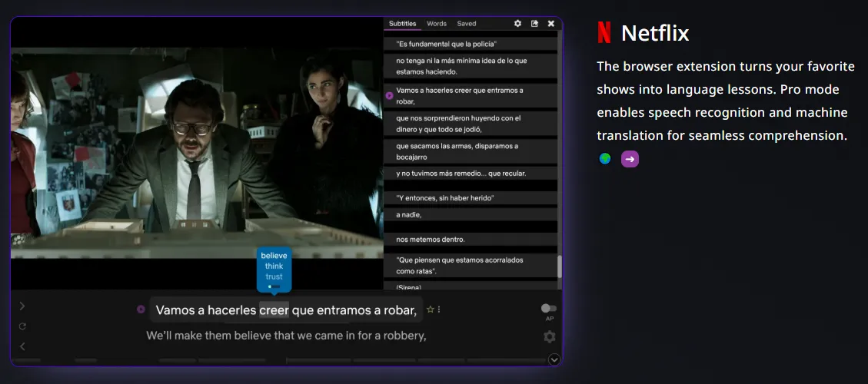Save current subtitle with star icon

coord(430,310)
